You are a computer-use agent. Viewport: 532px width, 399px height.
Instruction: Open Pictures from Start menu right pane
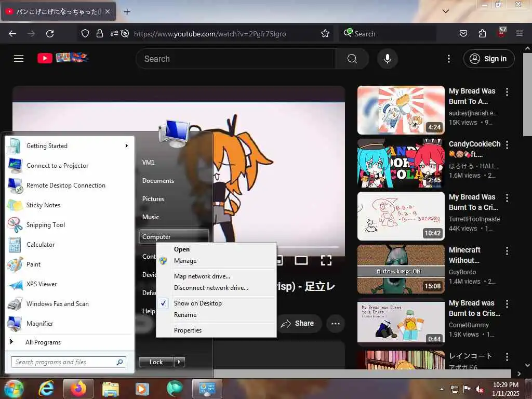pyautogui.click(x=153, y=199)
